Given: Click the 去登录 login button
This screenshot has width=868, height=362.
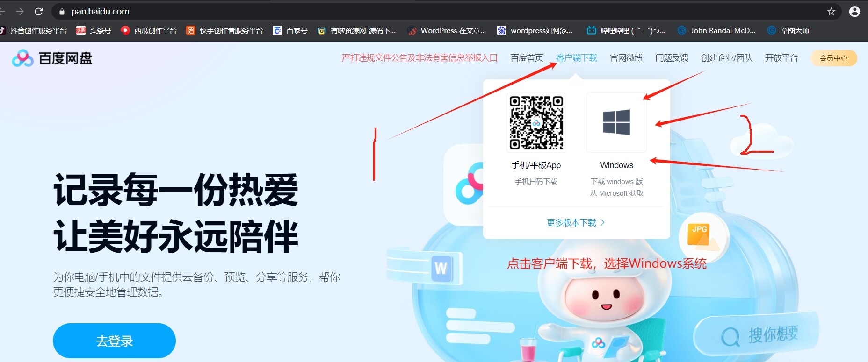Looking at the screenshot, I should tap(114, 341).
